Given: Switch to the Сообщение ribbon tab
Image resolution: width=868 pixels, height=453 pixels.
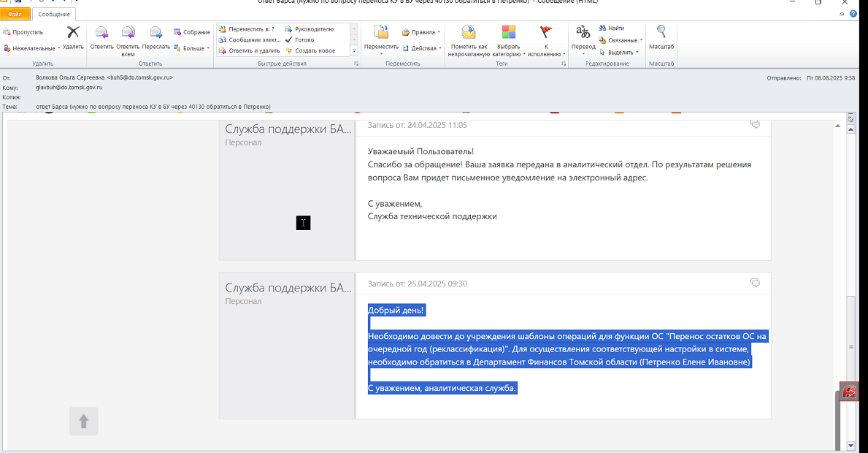Looking at the screenshot, I should [x=54, y=14].
